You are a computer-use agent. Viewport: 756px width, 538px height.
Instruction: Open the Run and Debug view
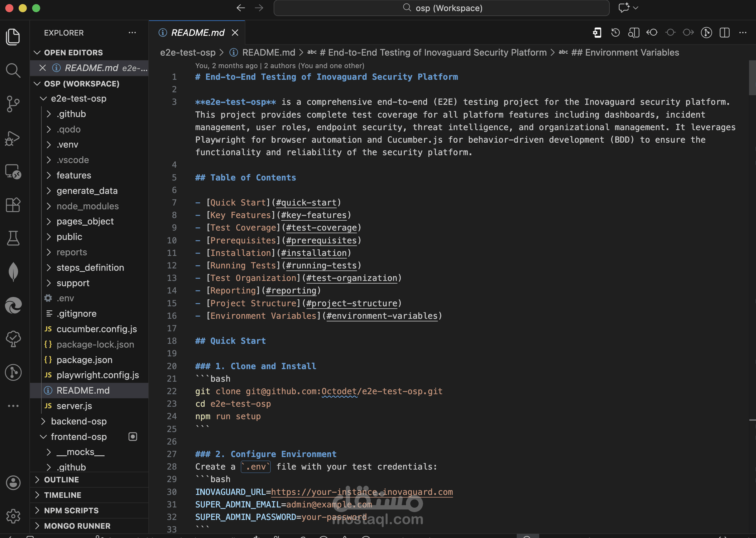coord(13,139)
